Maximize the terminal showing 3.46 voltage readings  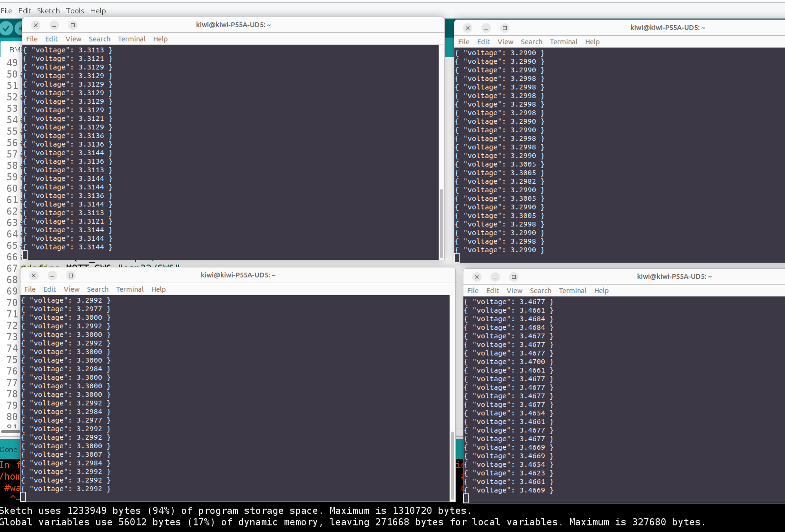tap(513, 277)
